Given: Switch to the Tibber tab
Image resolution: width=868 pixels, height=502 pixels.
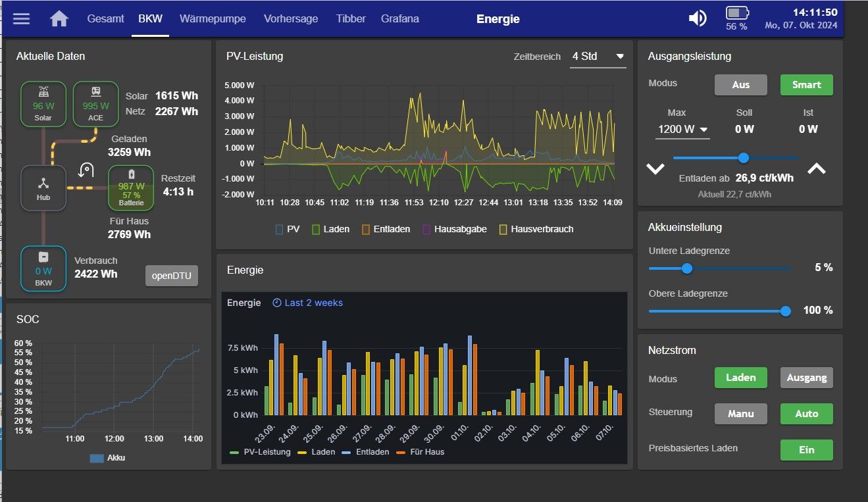Looking at the screenshot, I should point(351,18).
